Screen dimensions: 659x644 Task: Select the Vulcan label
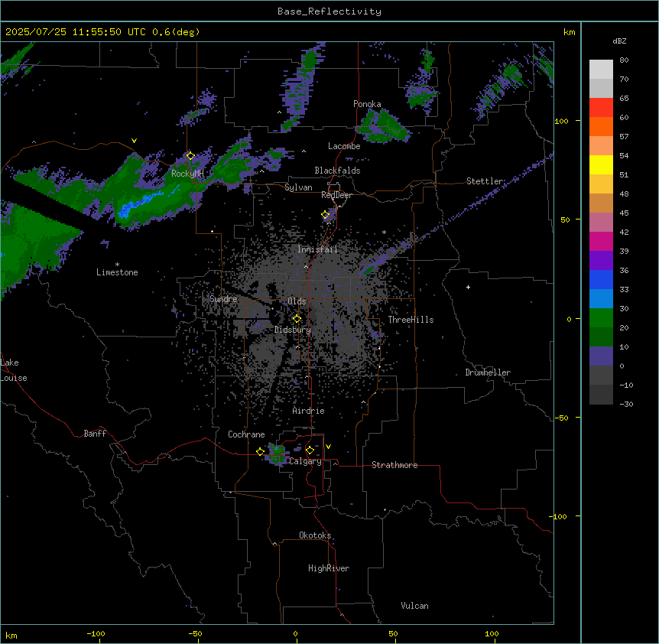pos(415,606)
